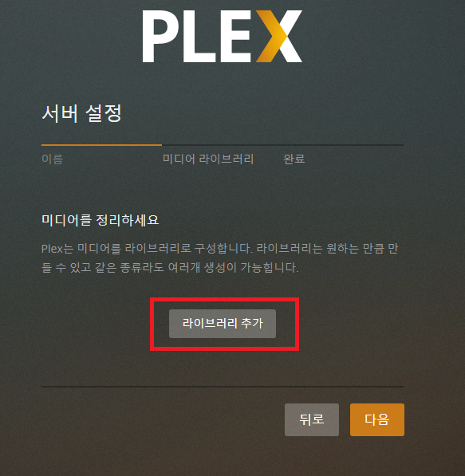Click the description line starting with Plex는

(x=219, y=249)
